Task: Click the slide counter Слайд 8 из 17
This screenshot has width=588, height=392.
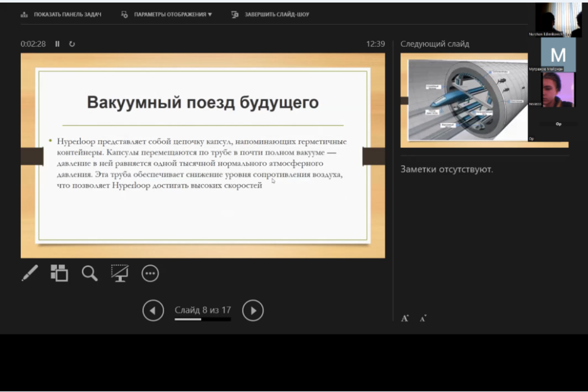Action: coord(203,310)
